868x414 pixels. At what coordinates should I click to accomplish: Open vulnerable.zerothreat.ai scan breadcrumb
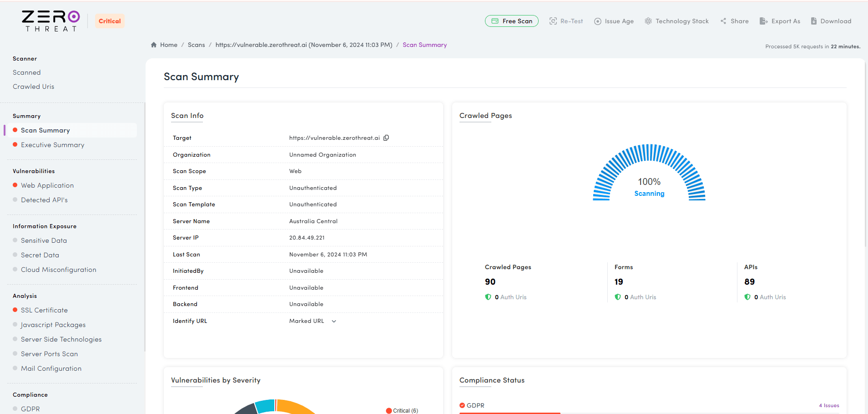point(304,45)
